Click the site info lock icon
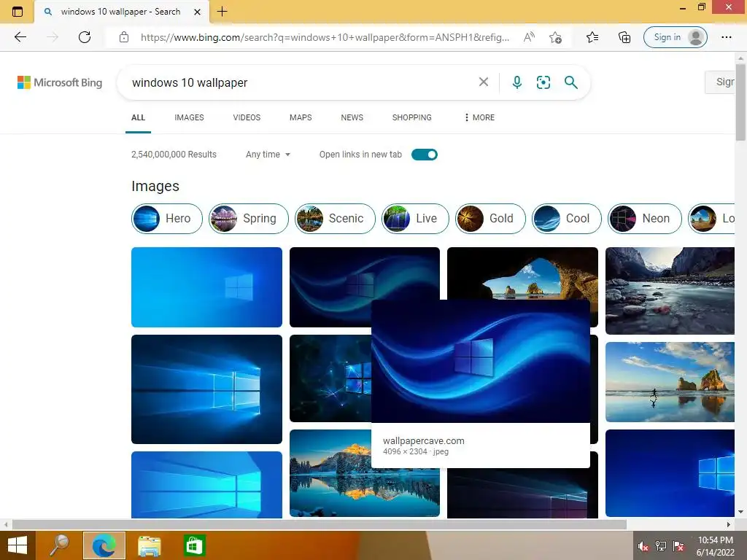This screenshot has height=560, width=747. click(124, 37)
